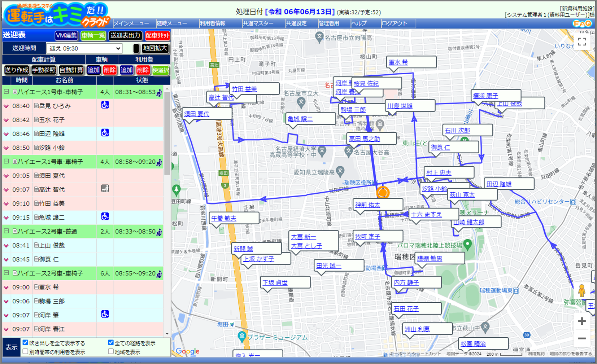Click route icon for ハイエース1号車 08:58 trip
The image size is (597, 364).
[159, 162]
